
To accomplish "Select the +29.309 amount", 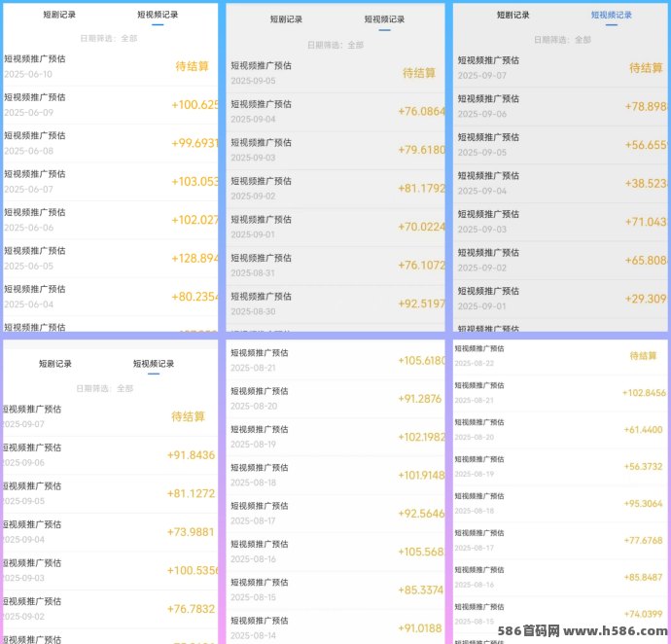I will pyautogui.click(x=646, y=299).
